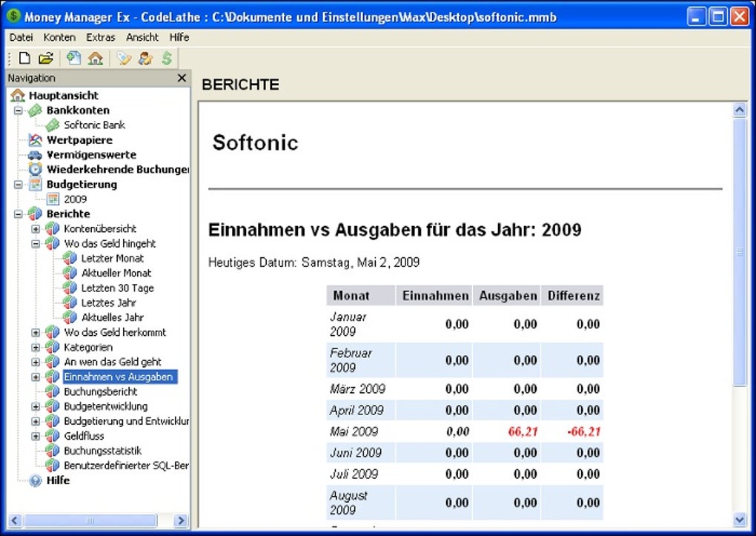756x536 pixels.
Task: Open the Extras menu
Action: 101,37
